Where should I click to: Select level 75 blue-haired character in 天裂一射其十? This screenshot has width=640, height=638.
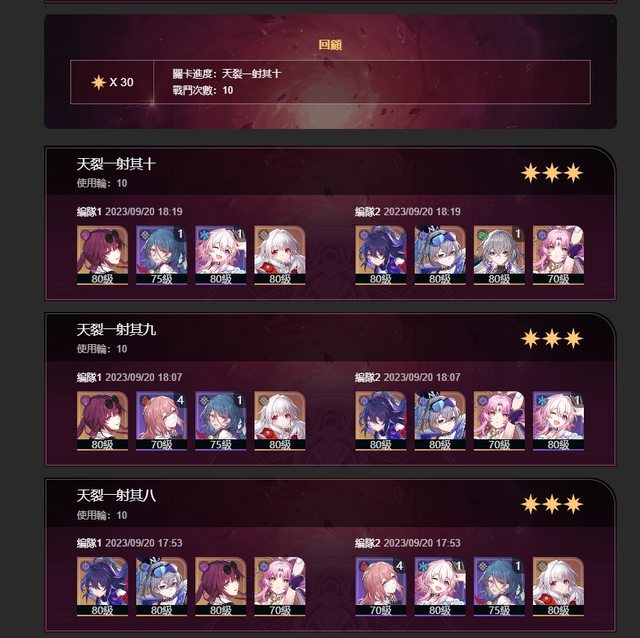(161, 255)
